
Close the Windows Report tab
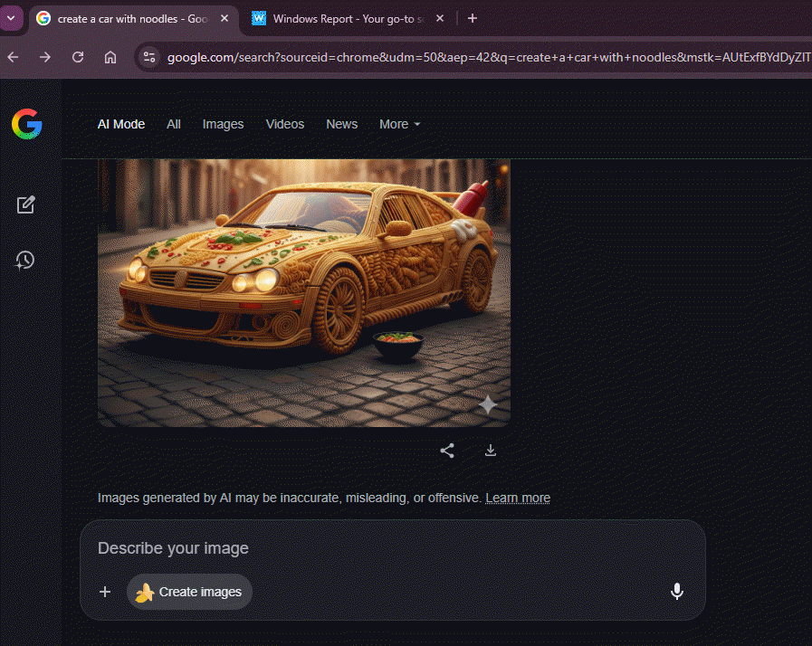[x=440, y=18]
